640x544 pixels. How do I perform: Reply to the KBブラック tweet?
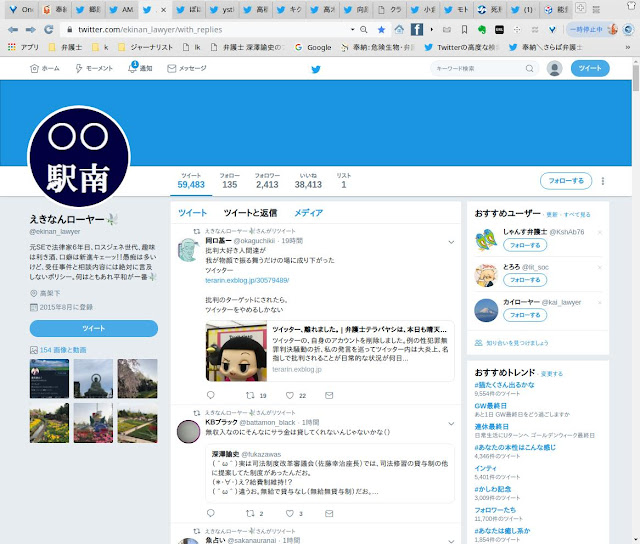tap(211, 513)
